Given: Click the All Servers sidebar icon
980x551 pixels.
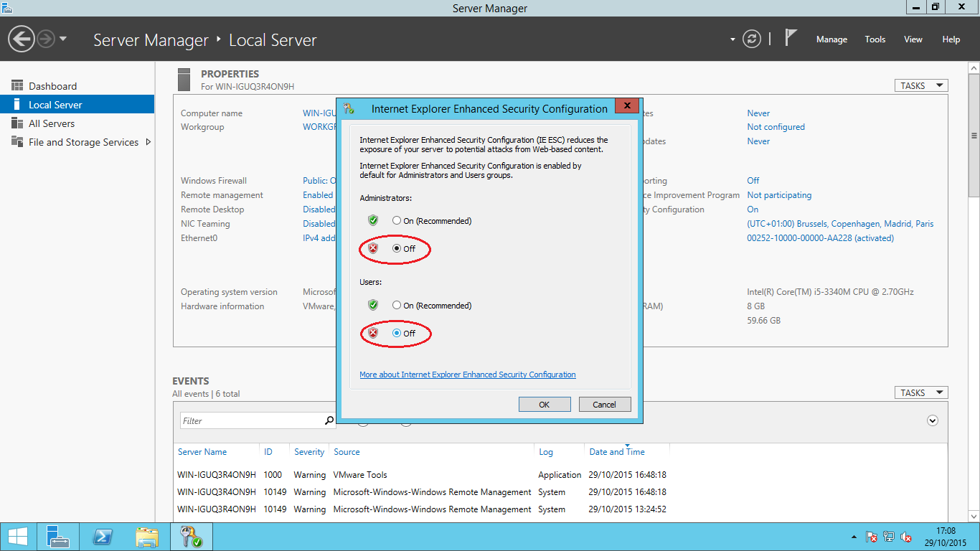Looking at the screenshot, I should (x=17, y=123).
